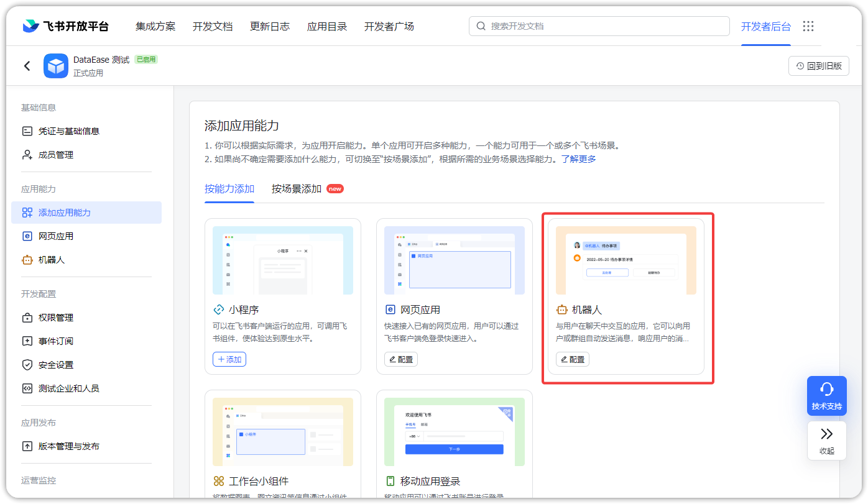Screen dimensions: 868x504
Task: Click the 机器人 card title icon
Action: (x=561, y=309)
